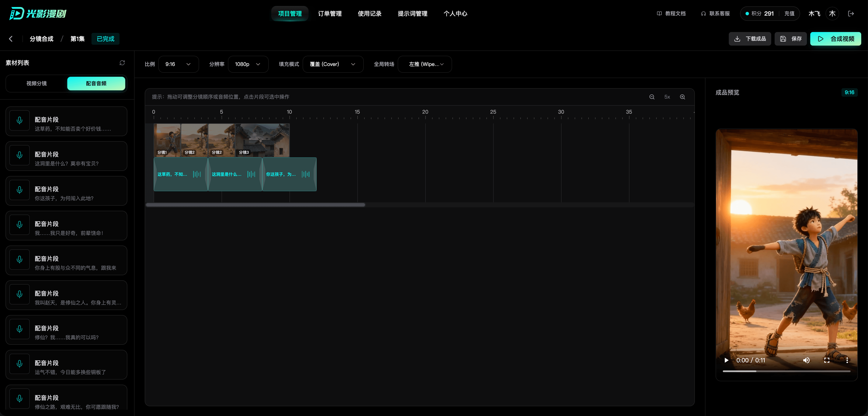Click the timeline horizontal scrollbar
868x416 pixels.
pos(256,205)
